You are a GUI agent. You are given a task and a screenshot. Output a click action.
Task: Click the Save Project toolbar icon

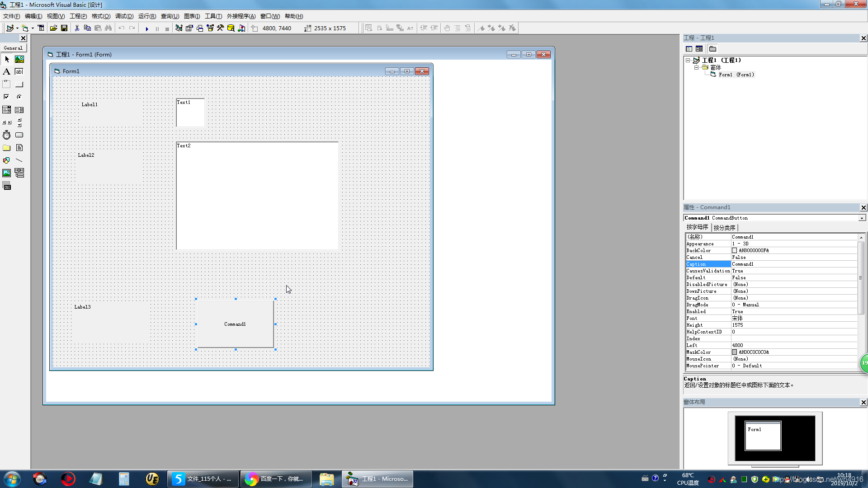(x=64, y=28)
